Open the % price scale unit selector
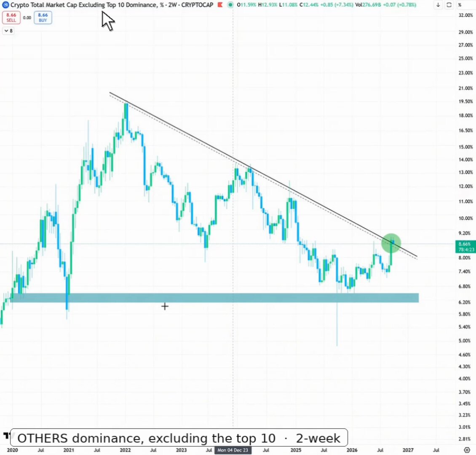The width and height of the screenshot is (476, 455). [x=460, y=5]
